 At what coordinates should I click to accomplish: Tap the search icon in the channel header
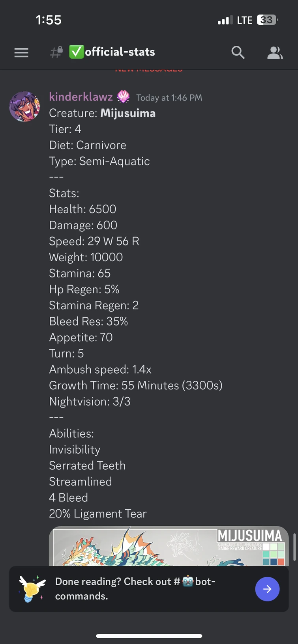[238, 52]
